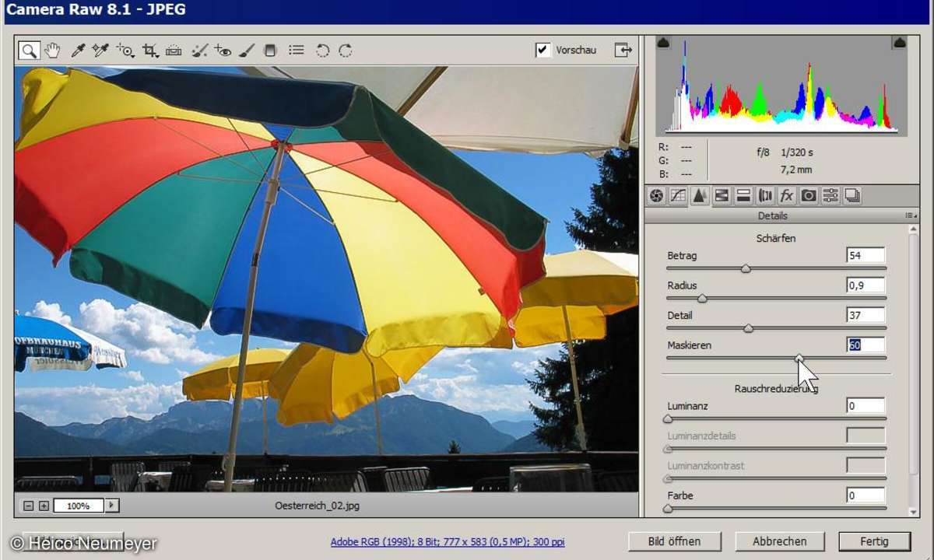This screenshot has height=560, width=934.
Task: Rotate image clockwise
Action: click(x=345, y=51)
